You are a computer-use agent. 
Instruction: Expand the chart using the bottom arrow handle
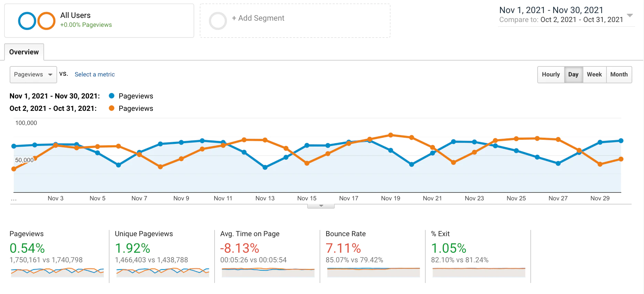coord(321,206)
